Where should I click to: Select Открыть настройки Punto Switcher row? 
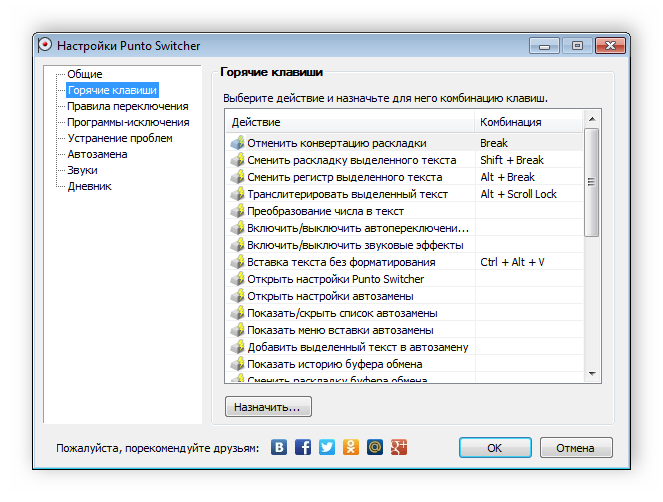(x=404, y=279)
